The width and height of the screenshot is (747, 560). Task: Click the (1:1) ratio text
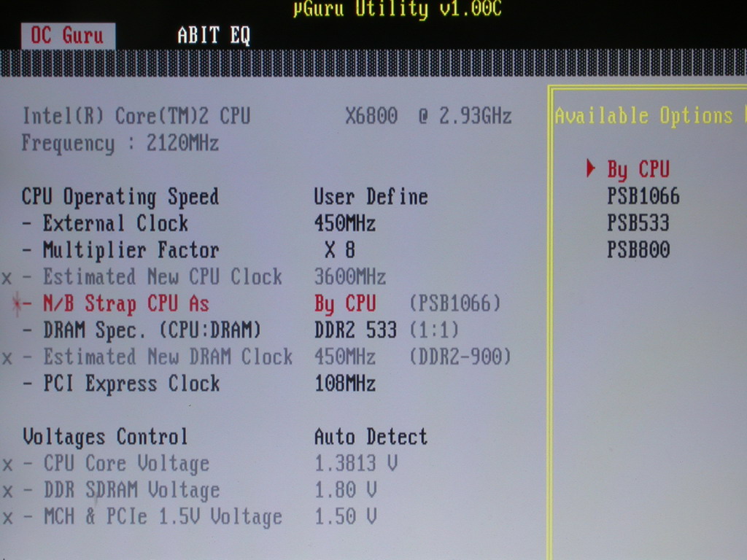pos(434,330)
